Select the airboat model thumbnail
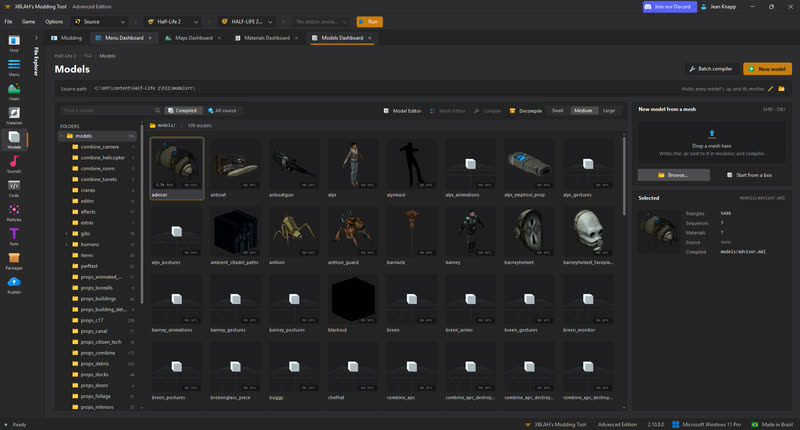Image resolution: width=800 pixels, height=430 pixels. point(235,168)
